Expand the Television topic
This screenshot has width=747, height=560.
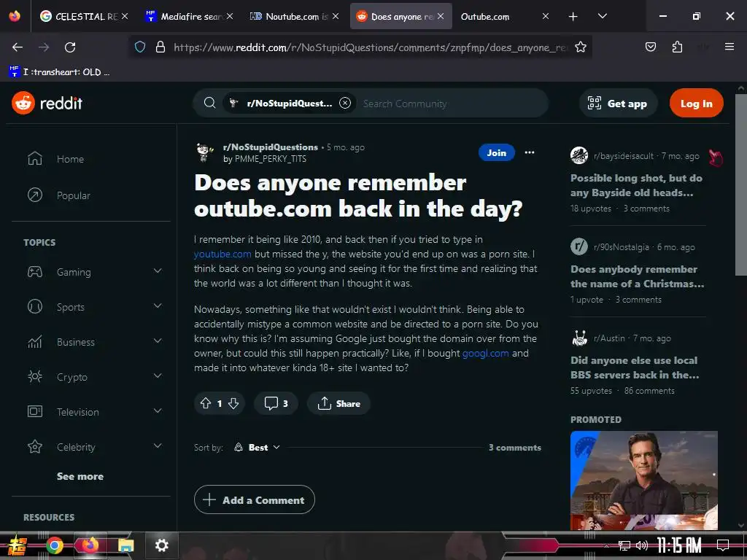click(158, 411)
